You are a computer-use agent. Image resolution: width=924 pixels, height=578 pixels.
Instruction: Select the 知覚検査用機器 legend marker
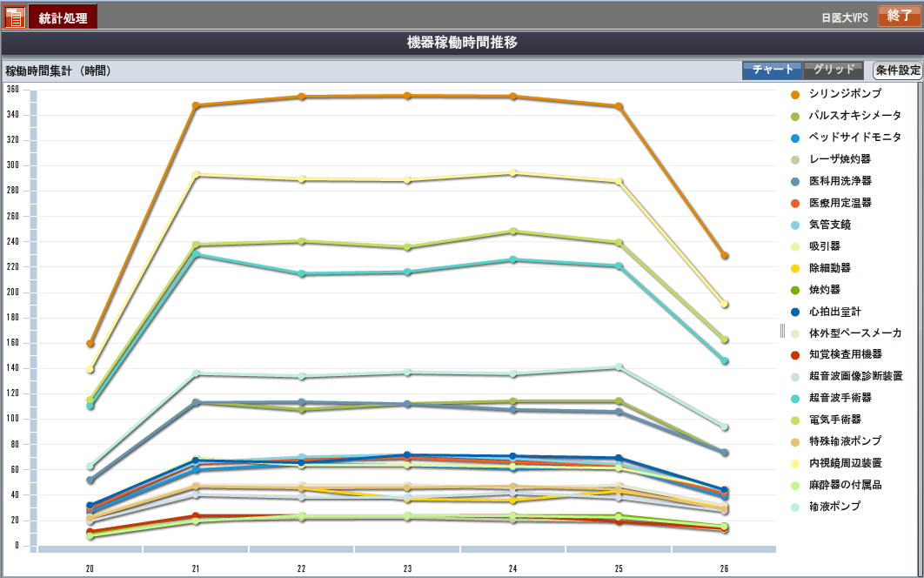[795, 354]
